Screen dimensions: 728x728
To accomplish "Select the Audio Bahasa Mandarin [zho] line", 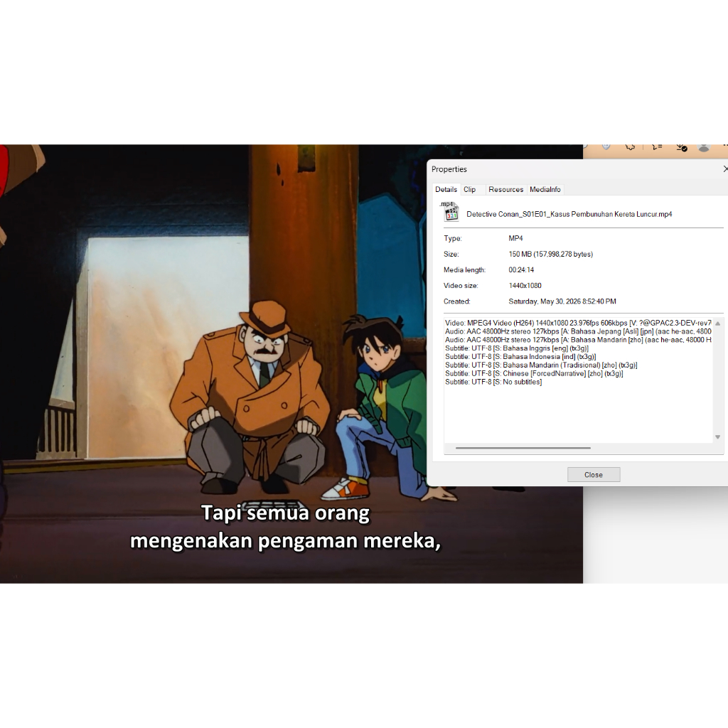I will click(578, 339).
